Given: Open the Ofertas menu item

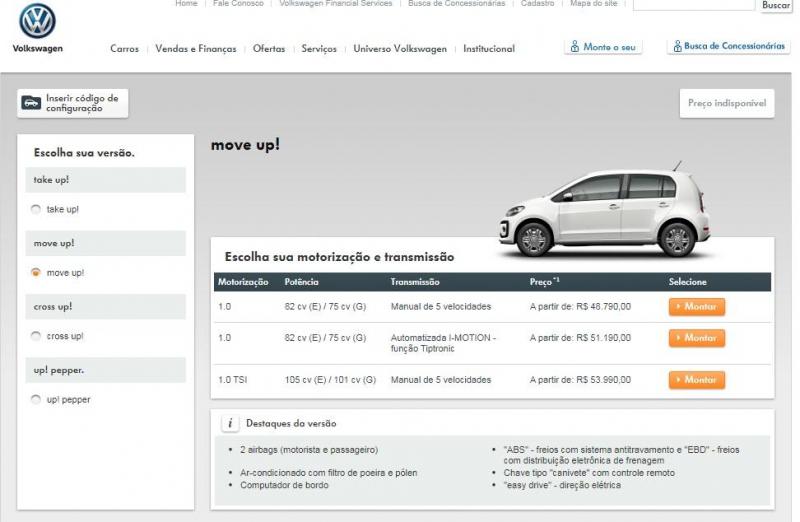Looking at the screenshot, I should tap(269, 48).
